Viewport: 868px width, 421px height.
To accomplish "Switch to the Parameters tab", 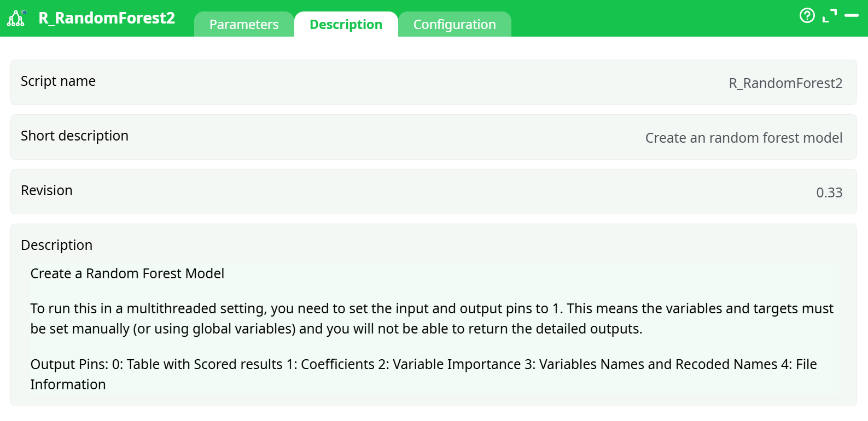I will pyautogui.click(x=244, y=24).
